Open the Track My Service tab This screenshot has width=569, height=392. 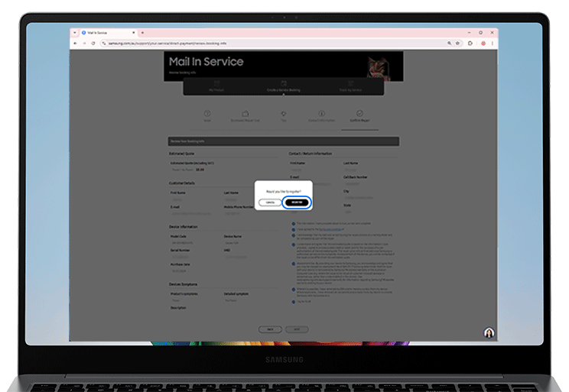point(350,86)
